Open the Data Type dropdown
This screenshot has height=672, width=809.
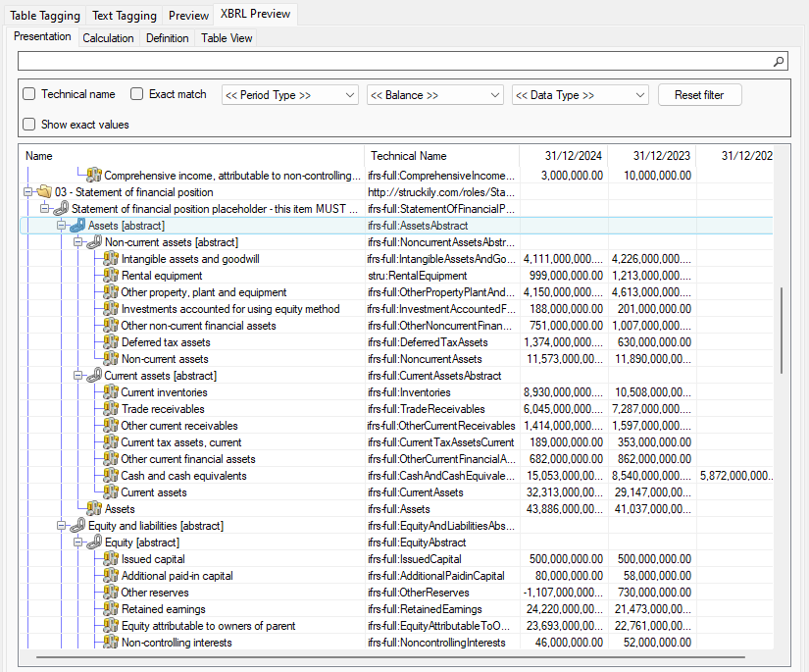coord(580,95)
